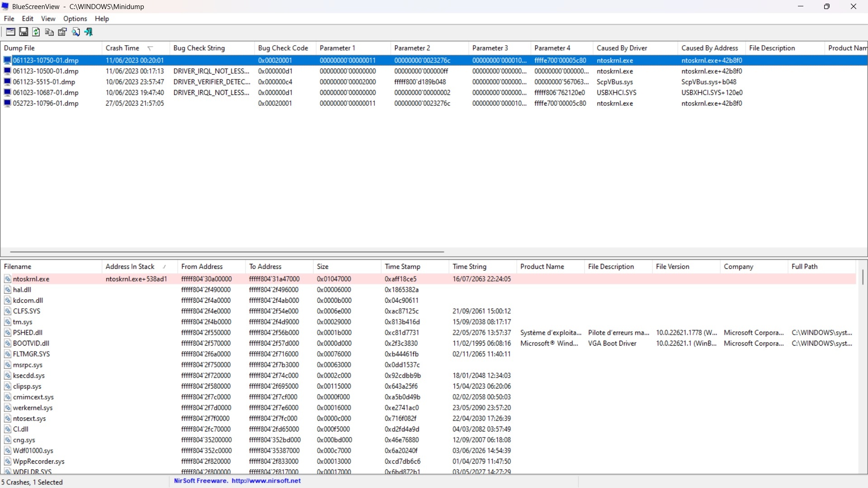Open the Edit menu
Image resolution: width=868 pixels, height=488 pixels.
click(x=28, y=19)
